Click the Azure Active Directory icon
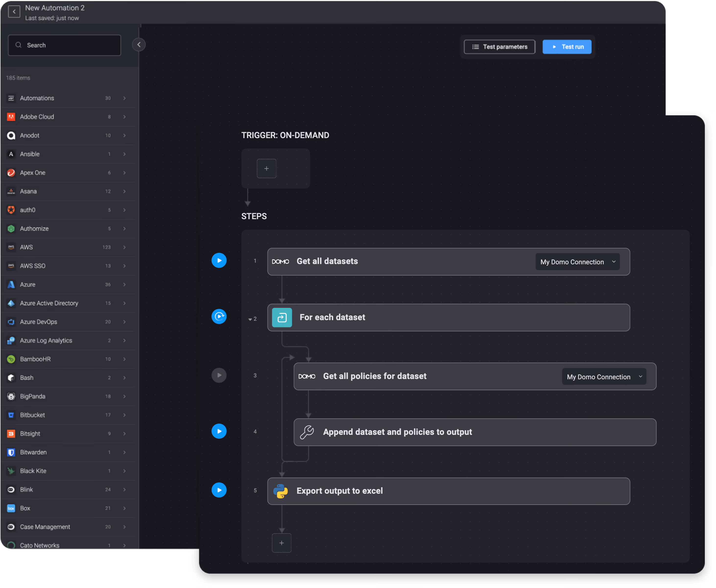Image resolution: width=716 pixels, height=588 pixels. click(11, 303)
